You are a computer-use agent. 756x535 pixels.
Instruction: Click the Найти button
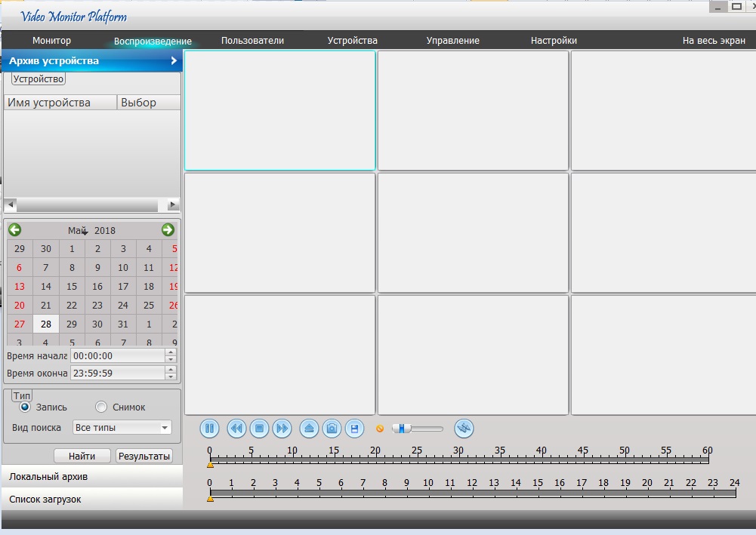click(x=82, y=456)
